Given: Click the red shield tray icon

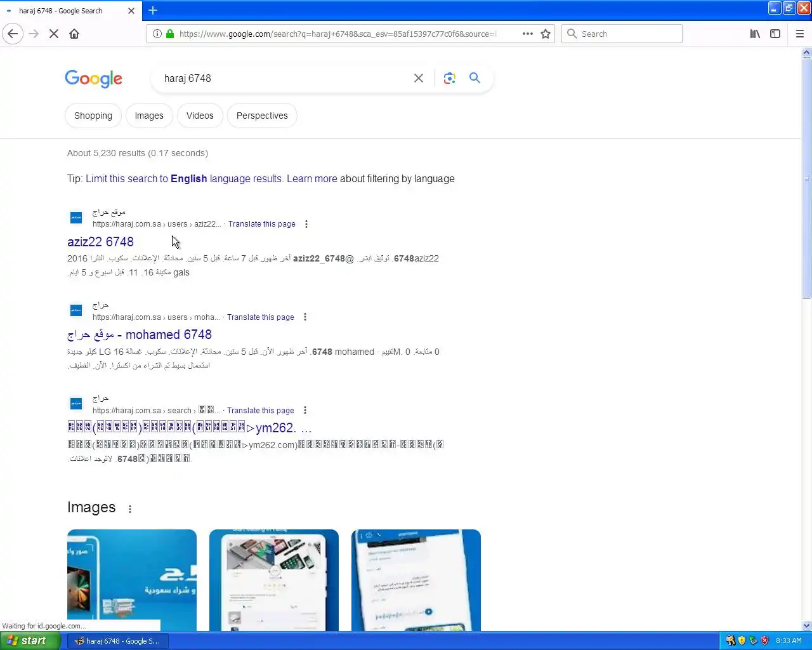Looking at the screenshot, I should tap(765, 640).
